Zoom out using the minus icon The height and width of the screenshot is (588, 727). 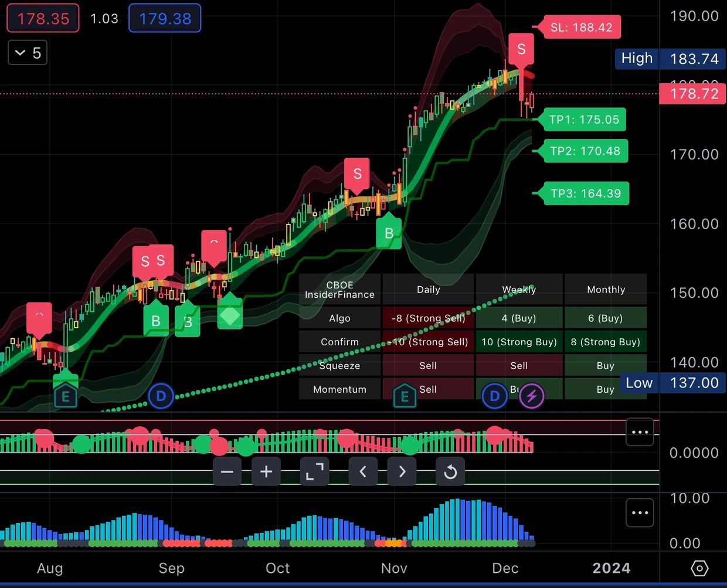point(227,471)
